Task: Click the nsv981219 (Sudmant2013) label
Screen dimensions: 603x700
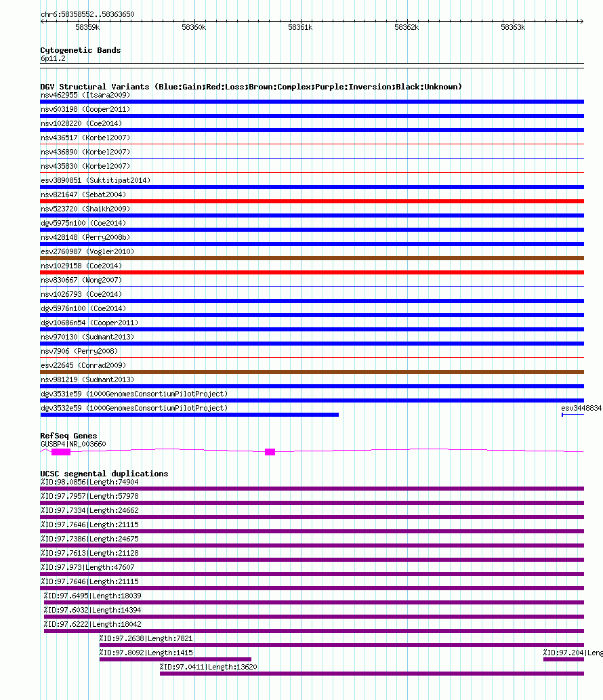Action: click(x=87, y=379)
